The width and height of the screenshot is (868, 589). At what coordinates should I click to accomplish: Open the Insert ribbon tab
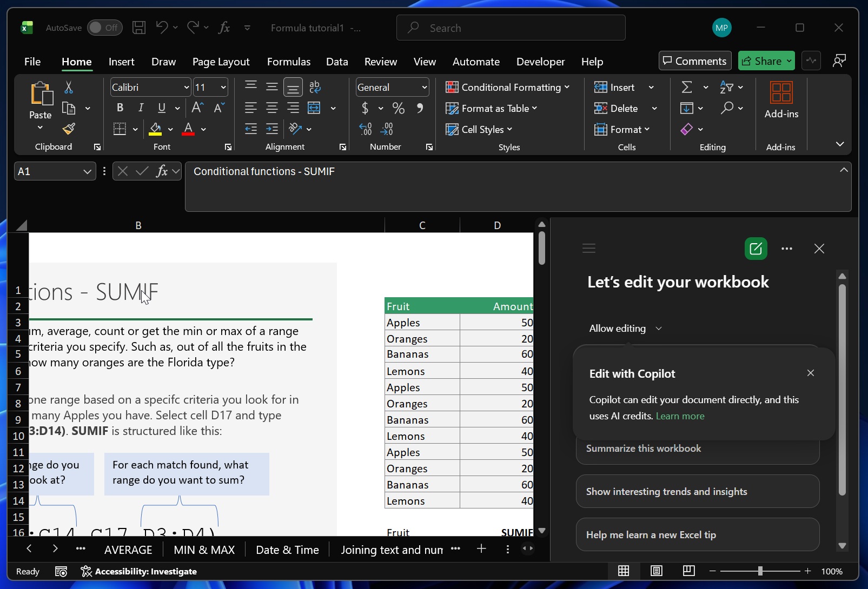click(x=121, y=62)
